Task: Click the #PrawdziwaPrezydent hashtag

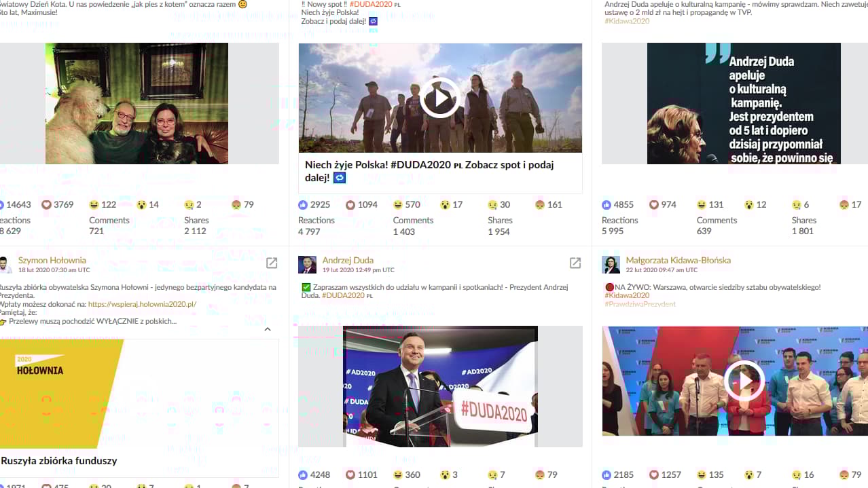Action: (x=640, y=304)
